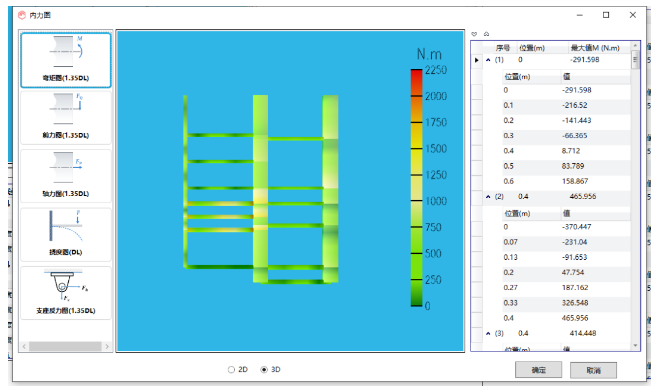Screen dimensions: 658x388
Task: Click the results table scroll up arrow
Action: tap(635, 45)
